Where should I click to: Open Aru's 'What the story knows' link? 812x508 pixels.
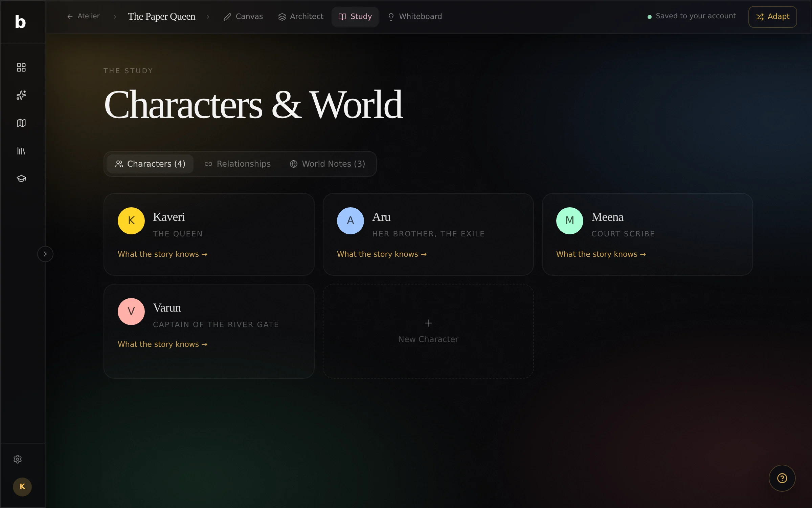coord(382,254)
